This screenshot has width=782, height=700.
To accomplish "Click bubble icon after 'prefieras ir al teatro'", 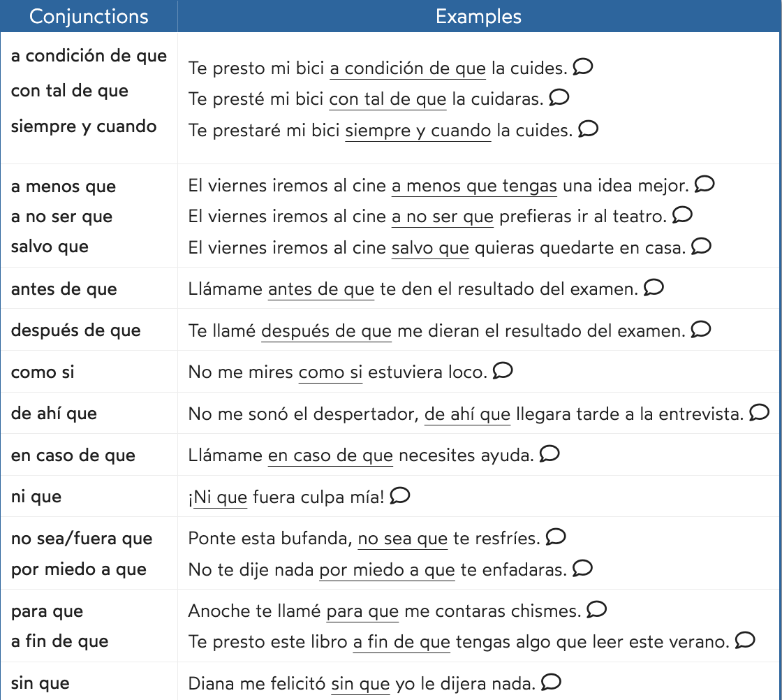I will pos(682,214).
